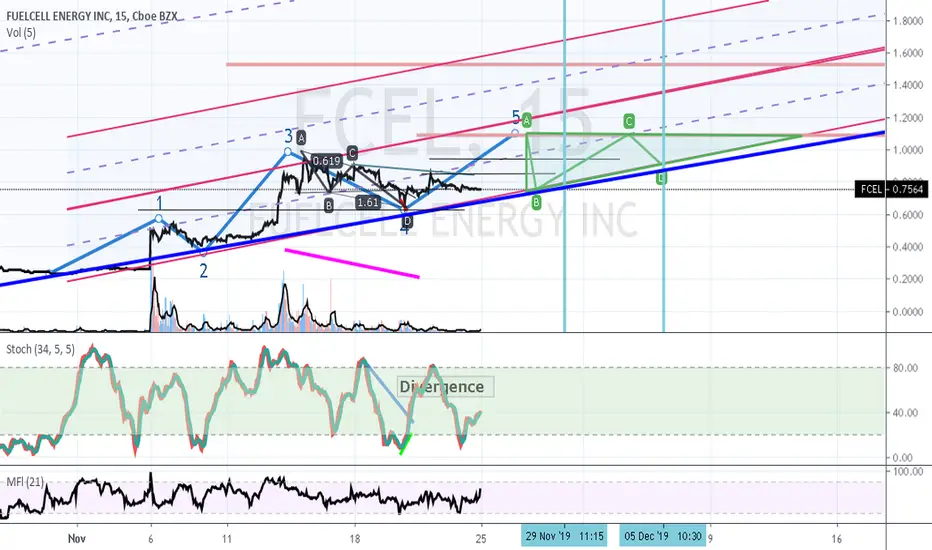
Task: Click the FCEL 0.7564 current price tag
Action: coord(892,189)
